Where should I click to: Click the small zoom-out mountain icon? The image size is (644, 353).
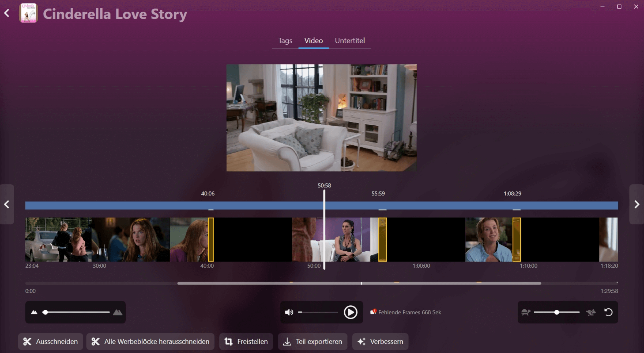pos(34,312)
